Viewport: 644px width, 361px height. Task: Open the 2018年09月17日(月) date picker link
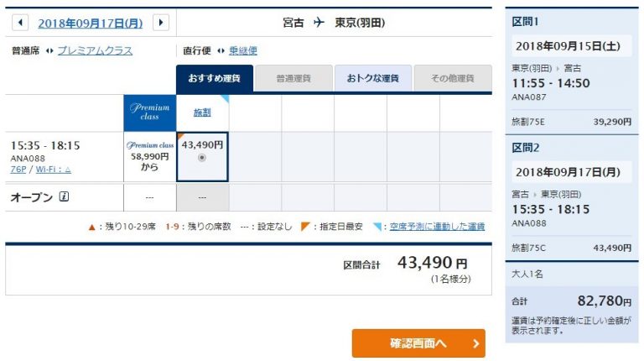(91, 23)
